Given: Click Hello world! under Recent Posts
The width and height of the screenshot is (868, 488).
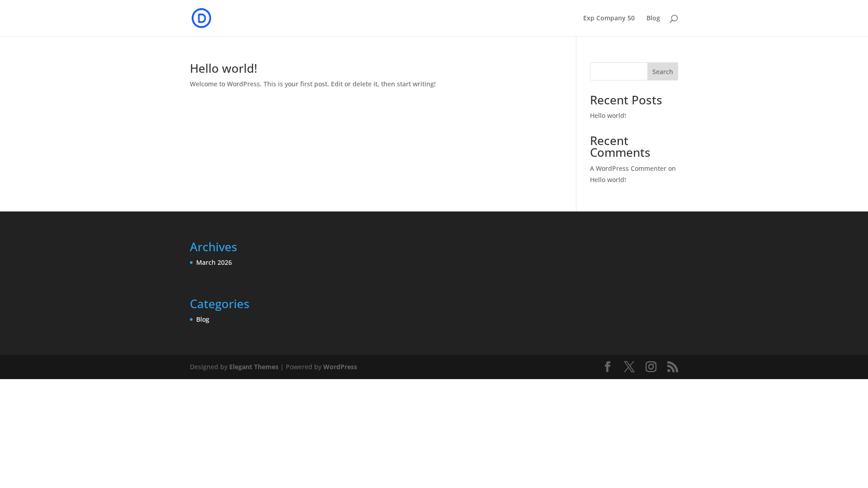Looking at the screenshot, I should (608, 116).
